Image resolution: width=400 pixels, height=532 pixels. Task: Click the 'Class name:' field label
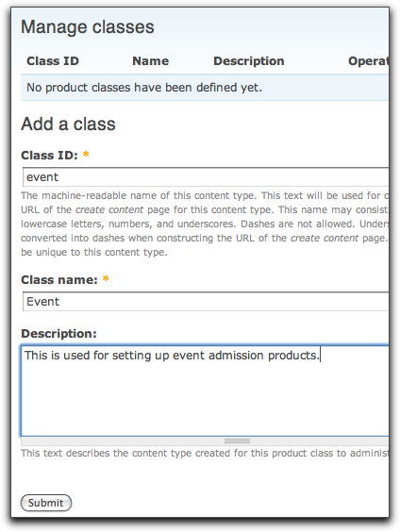(x=59, y=280)
